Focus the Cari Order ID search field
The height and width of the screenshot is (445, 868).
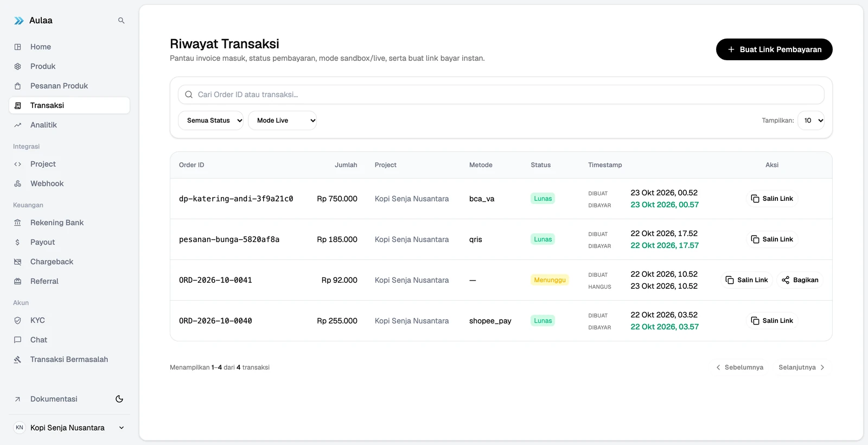(501, 94)
